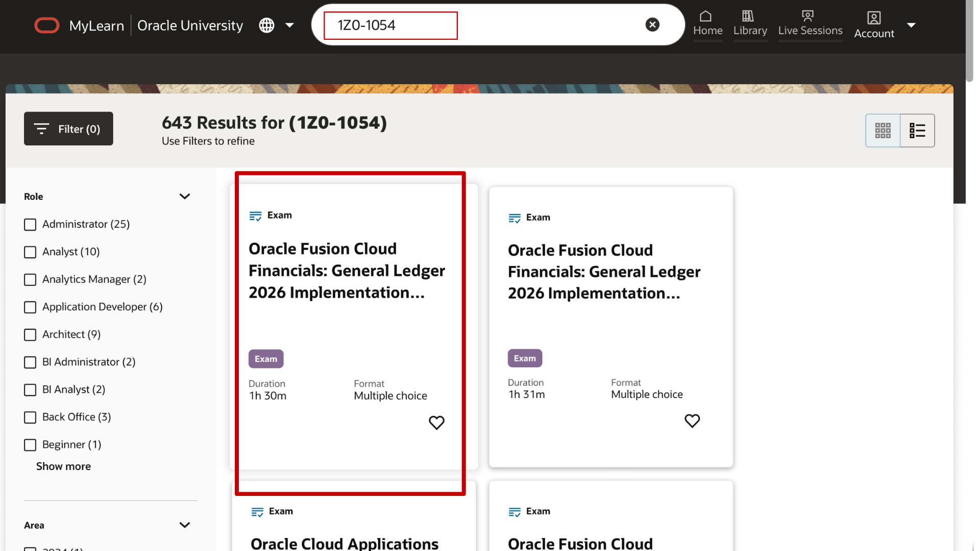
Task: Go to Home via the house icon
Action: 707,23
